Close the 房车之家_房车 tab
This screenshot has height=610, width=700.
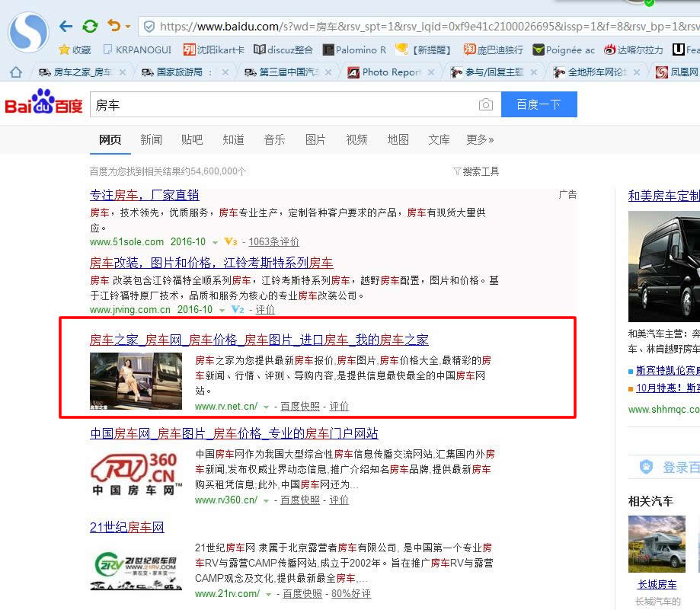point(123,72)
